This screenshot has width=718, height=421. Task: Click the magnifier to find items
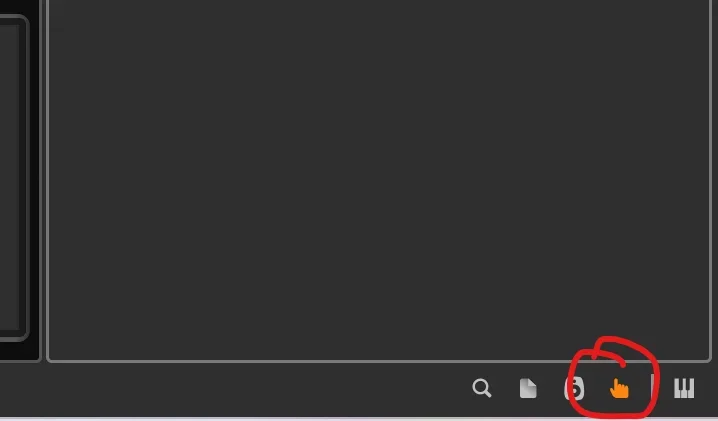(x=482, y=388)
